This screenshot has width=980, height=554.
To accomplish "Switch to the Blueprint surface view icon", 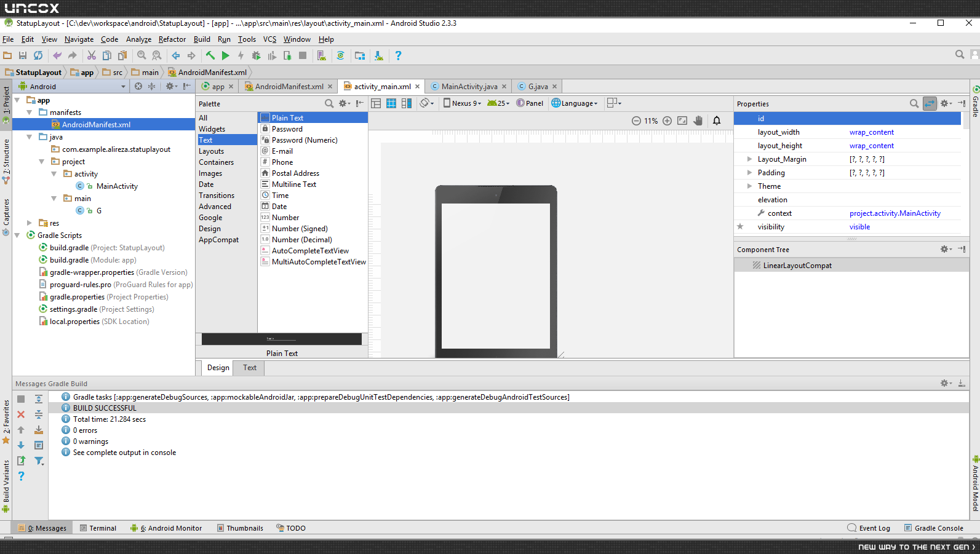I will [x=391, y=103].
